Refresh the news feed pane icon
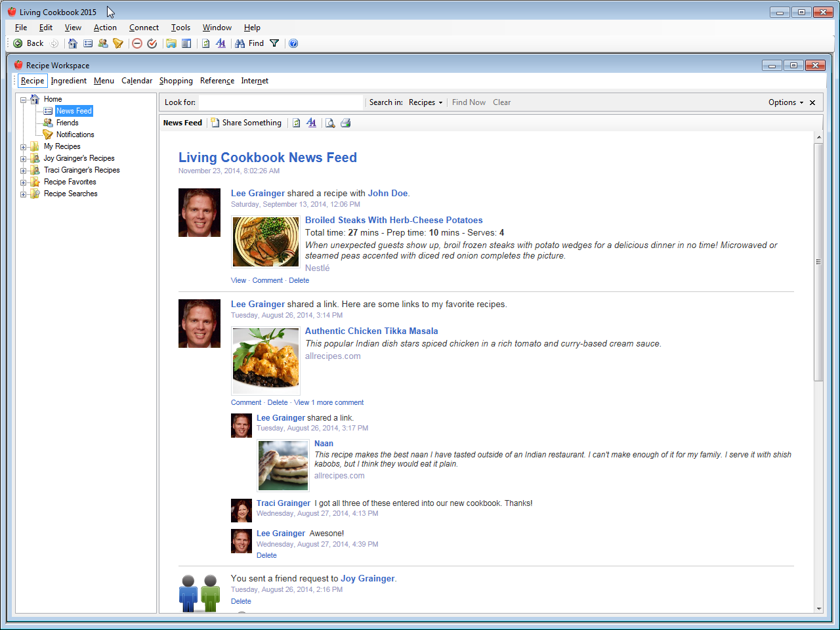The height and width of the screenshot is (630, 840). [x=297, y=123]
